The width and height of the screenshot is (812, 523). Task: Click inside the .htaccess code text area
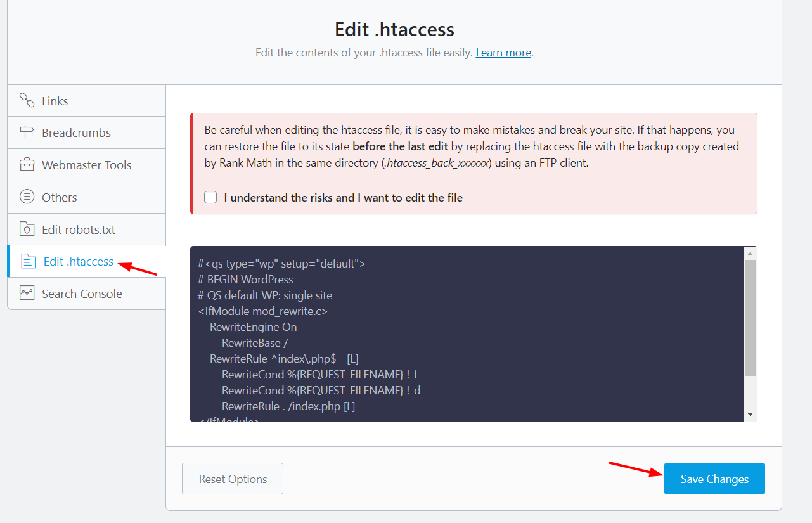[x=467, y=334]
